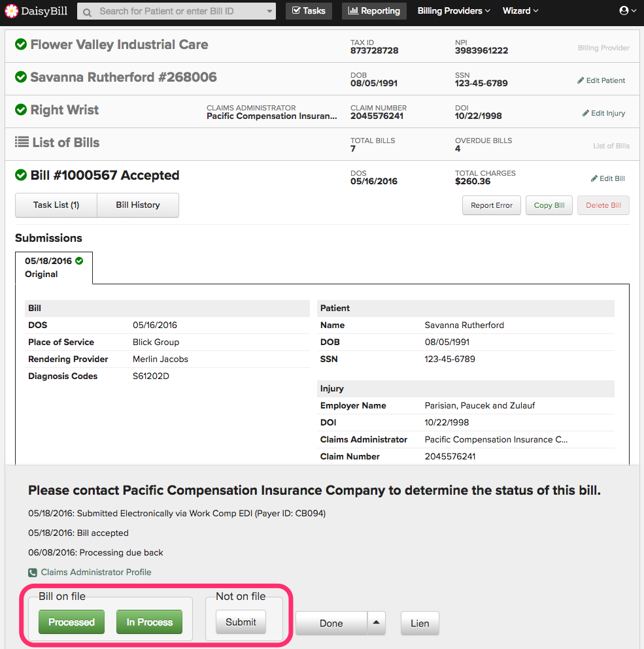This screenshot has height=649, width=644.
Task: Click rendering provider Merlin Jacobs
Action: click(160, 359)
